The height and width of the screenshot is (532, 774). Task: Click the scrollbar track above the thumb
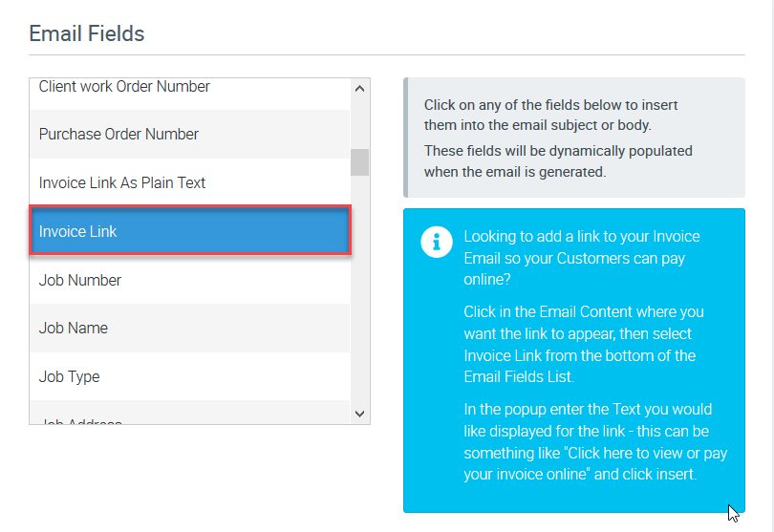point(360,124)
